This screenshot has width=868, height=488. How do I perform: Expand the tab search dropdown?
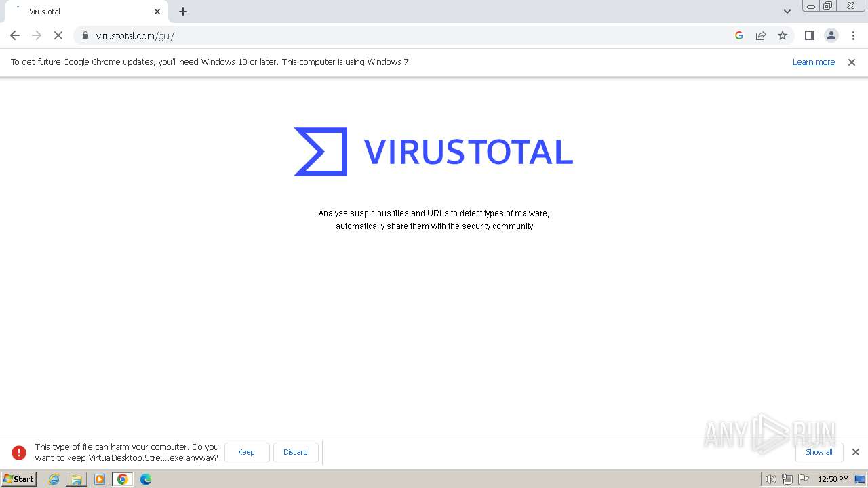coord(787,12)
